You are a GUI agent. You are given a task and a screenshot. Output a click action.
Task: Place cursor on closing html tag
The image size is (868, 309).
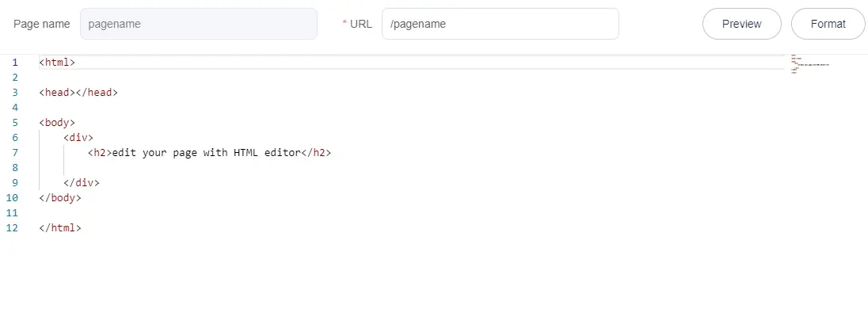tap(60, 227)
